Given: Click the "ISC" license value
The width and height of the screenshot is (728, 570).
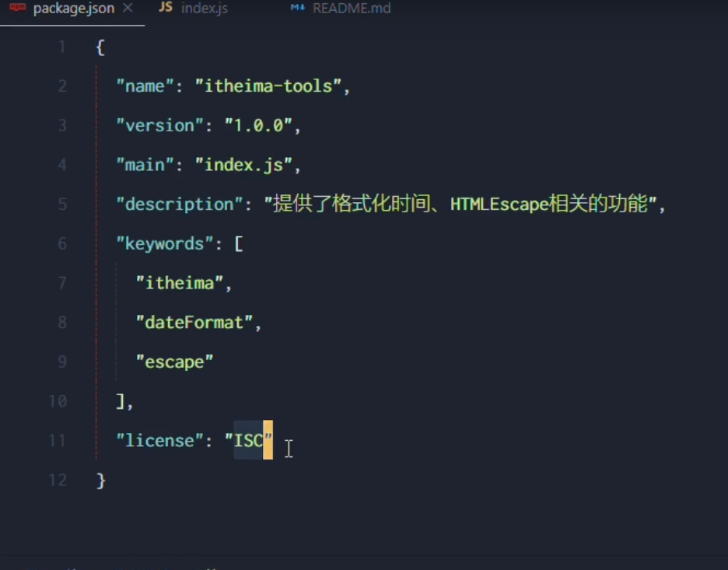Looking at the screenshot, I should [x=248, y=440].
